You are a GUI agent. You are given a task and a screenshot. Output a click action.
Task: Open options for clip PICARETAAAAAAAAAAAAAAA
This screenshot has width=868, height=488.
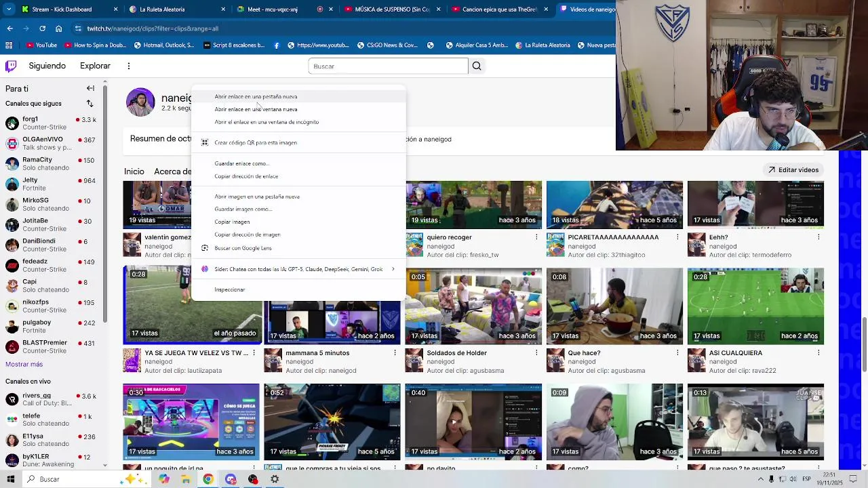(x=677, y=237)
